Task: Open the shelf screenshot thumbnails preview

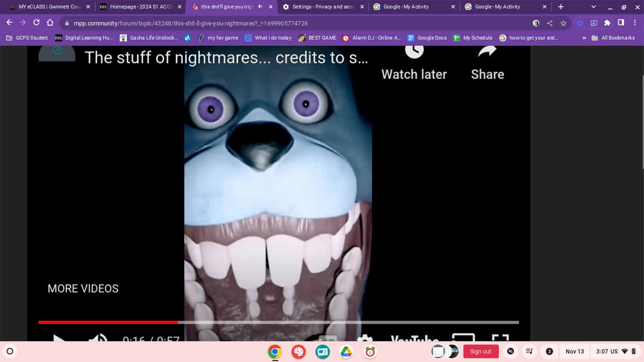Action: pos(445,351)
